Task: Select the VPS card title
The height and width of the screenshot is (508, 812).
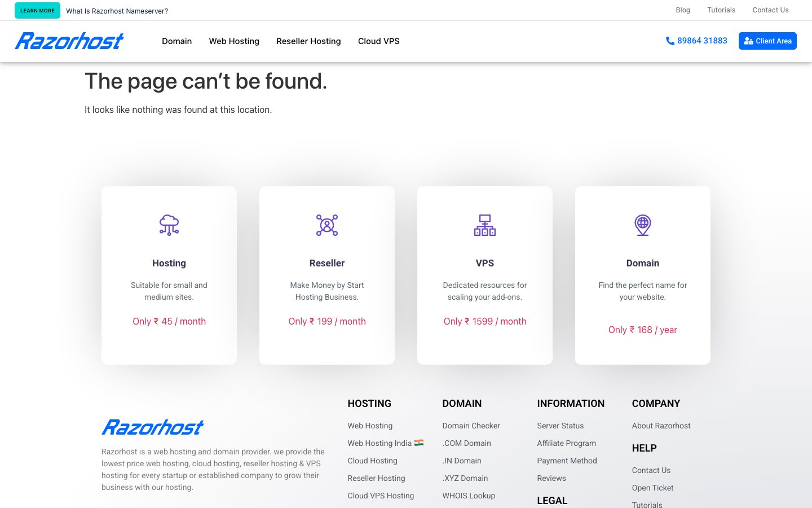Action: (485, 263)
